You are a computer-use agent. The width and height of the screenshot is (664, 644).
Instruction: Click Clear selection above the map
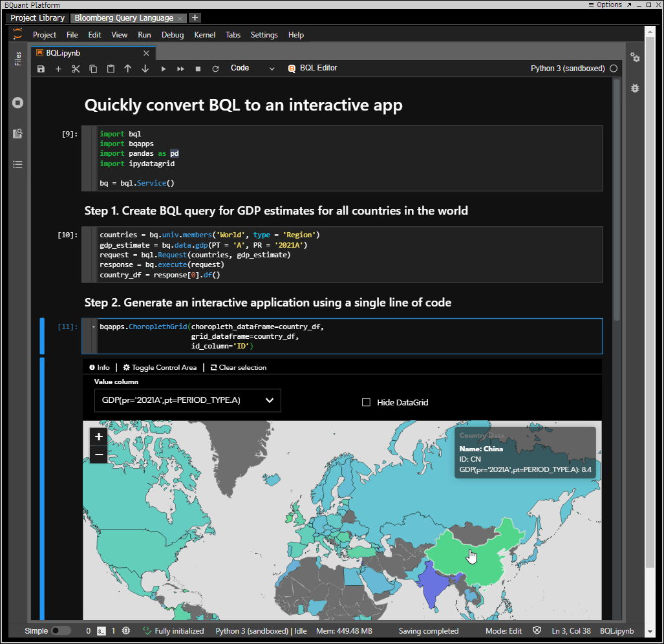click(x=238, y=367)
